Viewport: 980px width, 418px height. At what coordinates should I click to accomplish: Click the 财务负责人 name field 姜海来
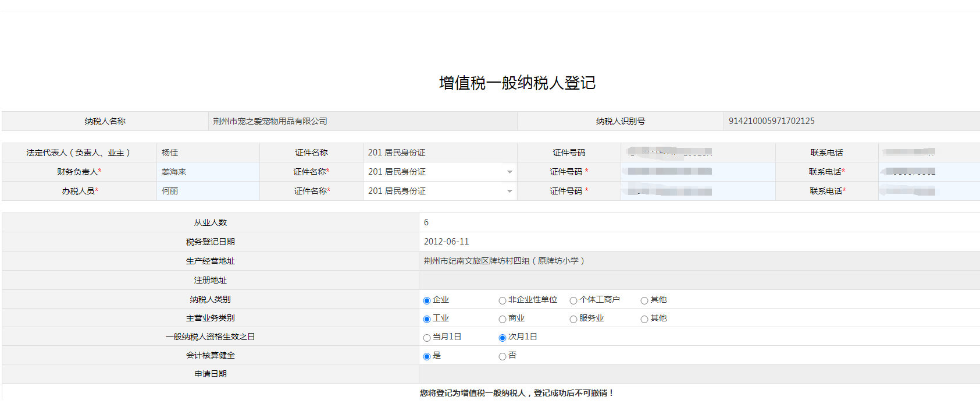tap(208, 172)
